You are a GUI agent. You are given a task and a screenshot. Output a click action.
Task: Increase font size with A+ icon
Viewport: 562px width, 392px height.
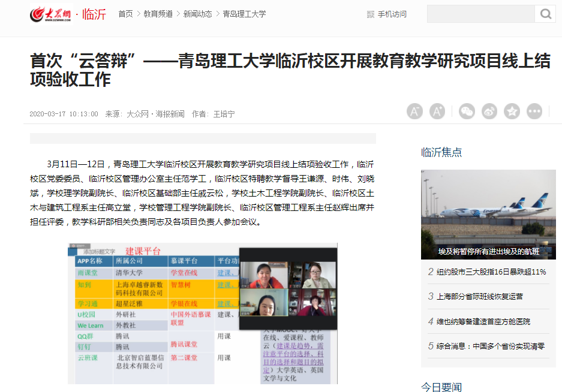(x=437, y=111)
